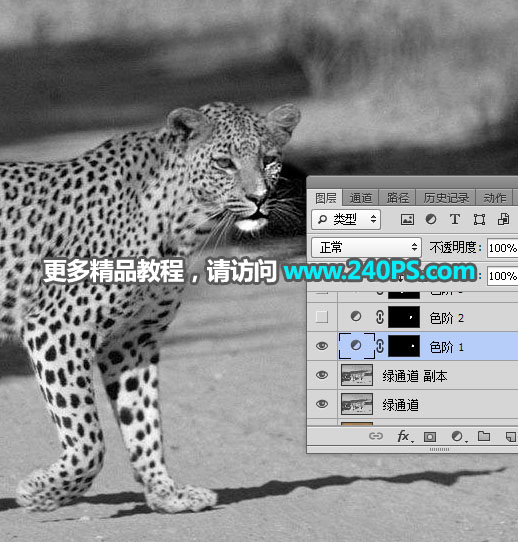Viewport: 518px width, 542px height.
Task: Select the 色阶 1 adjustment icon
Action: (x=356, y=345)
